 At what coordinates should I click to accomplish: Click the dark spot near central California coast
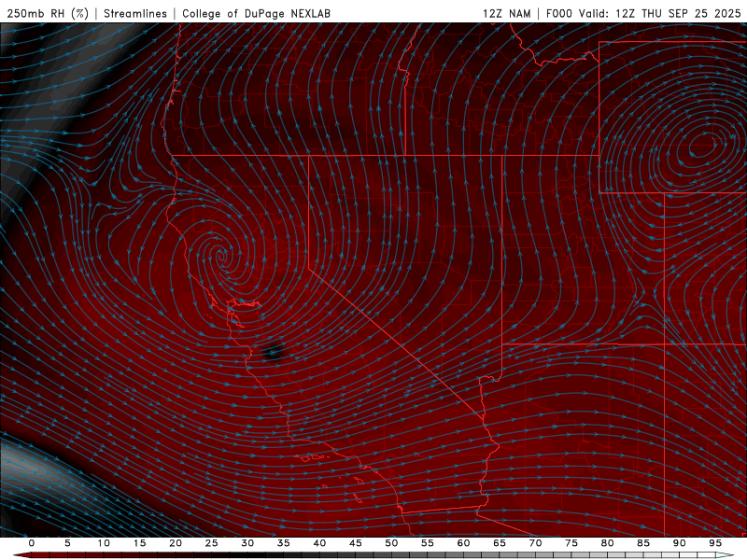point(273,352)
